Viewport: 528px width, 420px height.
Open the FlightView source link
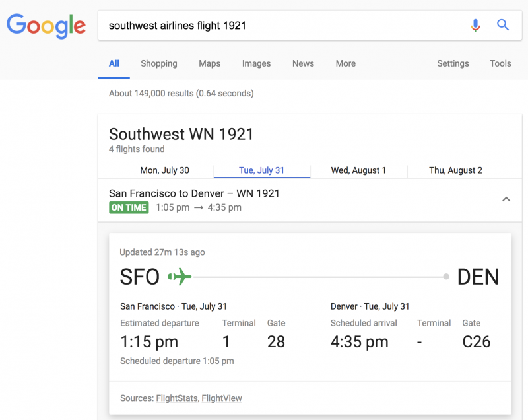pos(222,398)
